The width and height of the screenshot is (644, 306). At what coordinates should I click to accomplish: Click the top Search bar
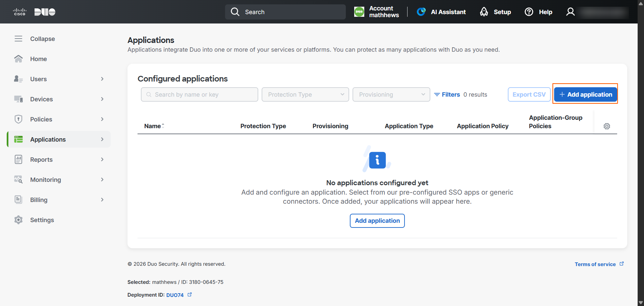pos(285,12)
